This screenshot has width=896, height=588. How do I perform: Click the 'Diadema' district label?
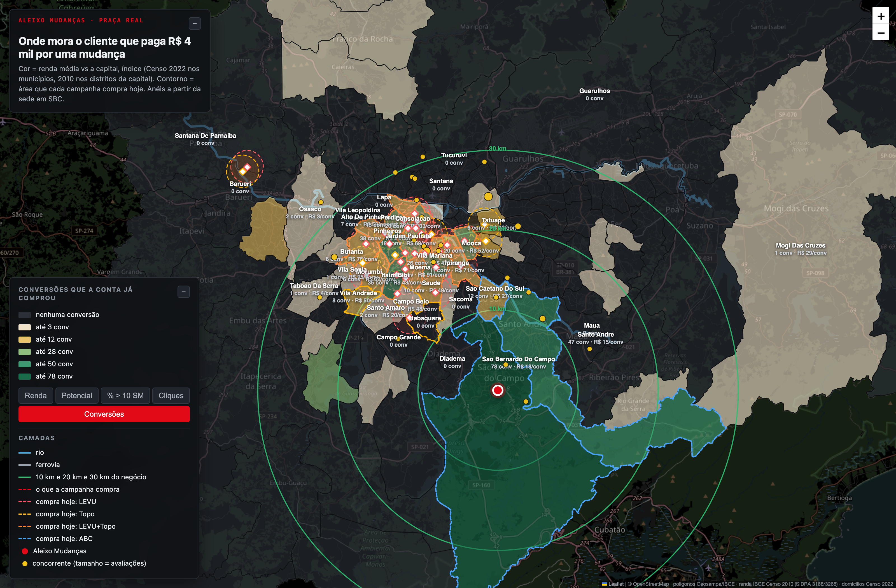pyautogui.click(x=452, y=359)
